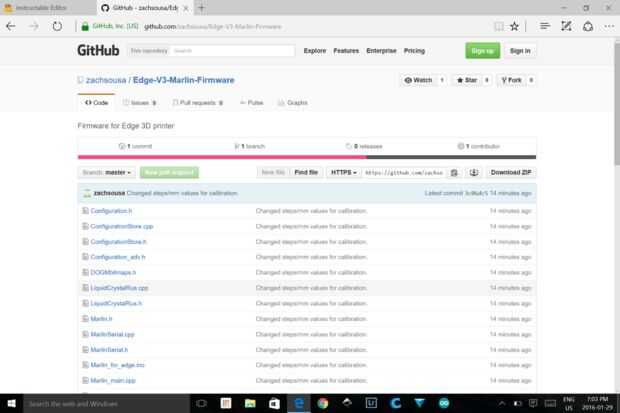Select the Code tab
Viewport: 620px width, 413px height.
coord(96,102)
